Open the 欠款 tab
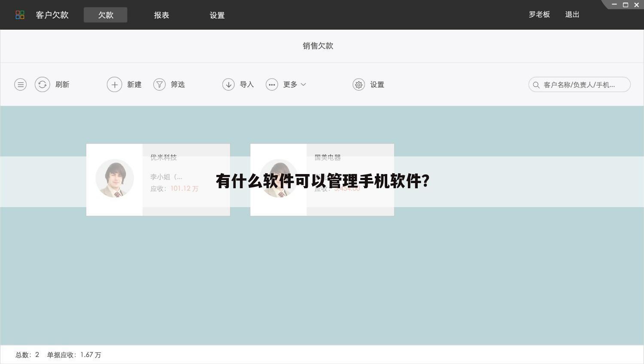 (106, 15)
